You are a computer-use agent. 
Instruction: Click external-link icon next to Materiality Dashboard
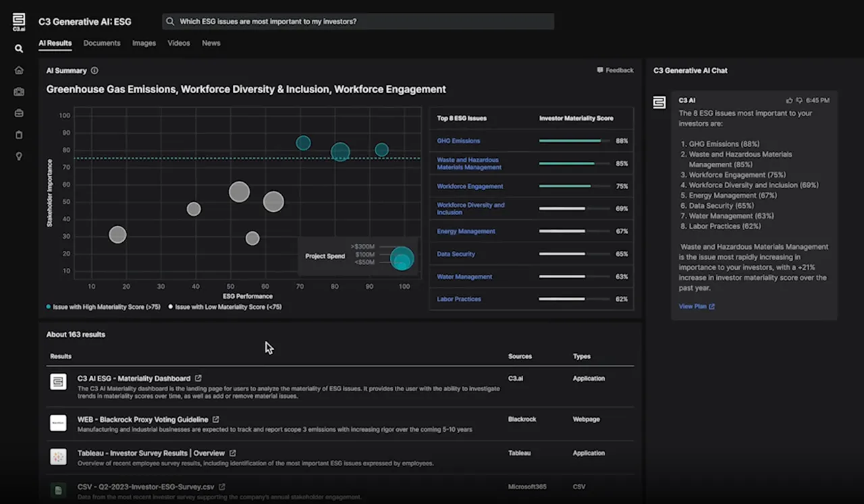[x=198, y=379]
